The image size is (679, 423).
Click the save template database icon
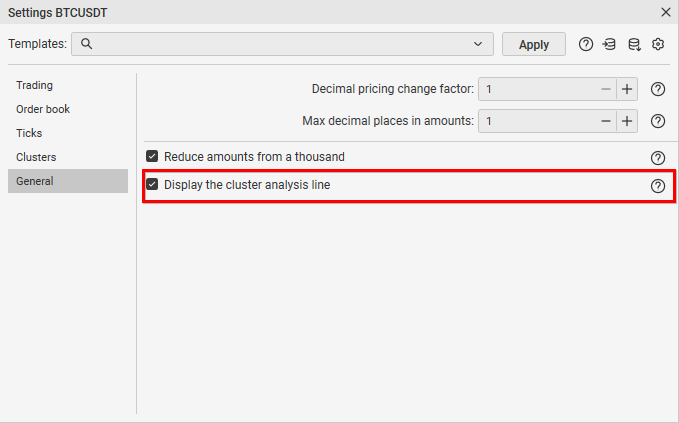pos(634,44)
